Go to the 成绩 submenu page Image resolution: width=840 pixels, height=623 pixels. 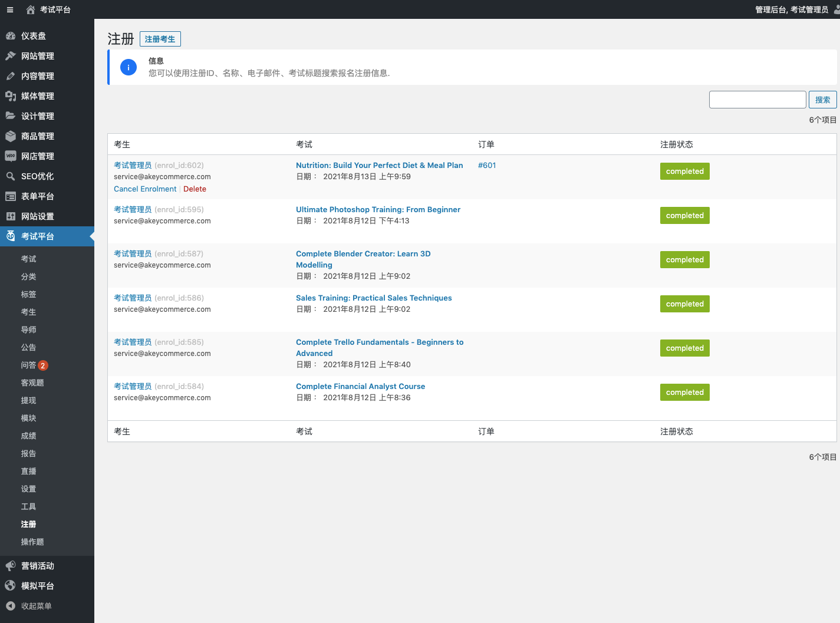(x=29, y=436)
